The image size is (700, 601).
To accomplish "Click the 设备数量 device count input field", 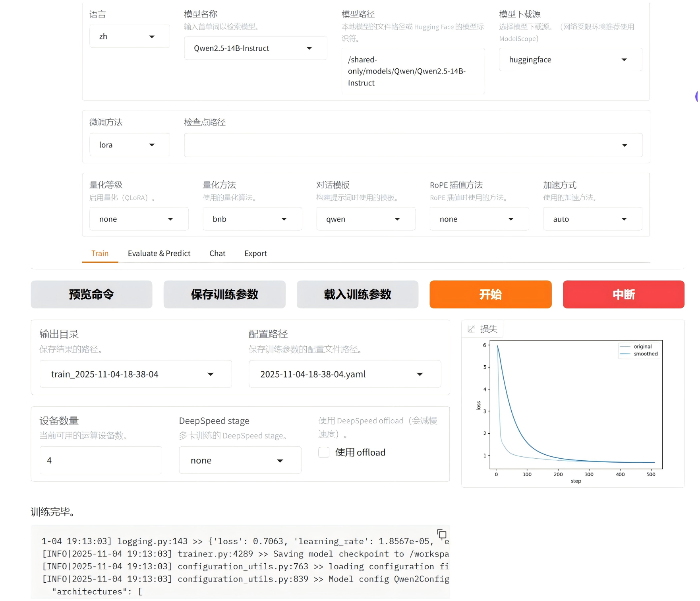I will pyautogui.click(x=100, y=460).
